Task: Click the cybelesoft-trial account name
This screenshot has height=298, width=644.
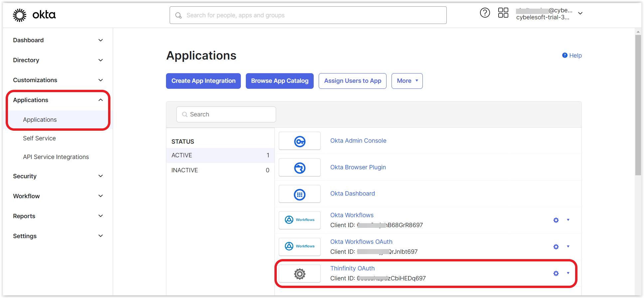Action: [543, 17]
